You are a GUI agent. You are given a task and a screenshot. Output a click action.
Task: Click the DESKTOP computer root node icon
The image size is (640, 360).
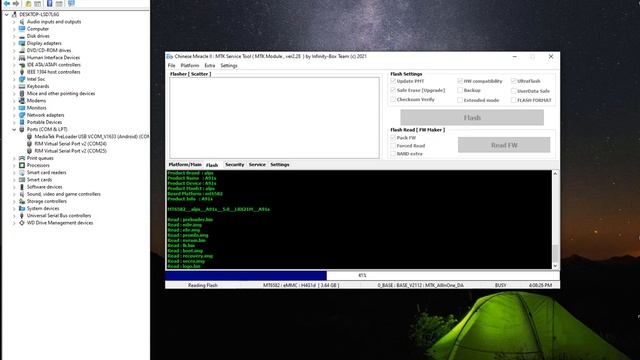(14, 14)
